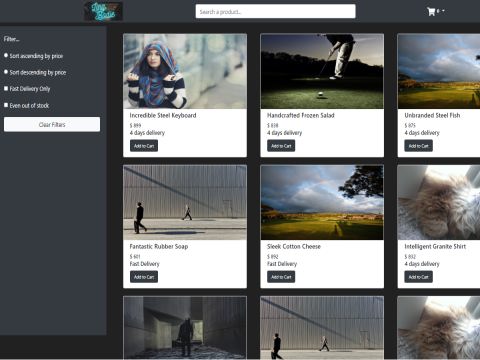Open Incredible Steel Keyboard product image
This screenshot has width=480, height=360.
[x=185, y=71]
